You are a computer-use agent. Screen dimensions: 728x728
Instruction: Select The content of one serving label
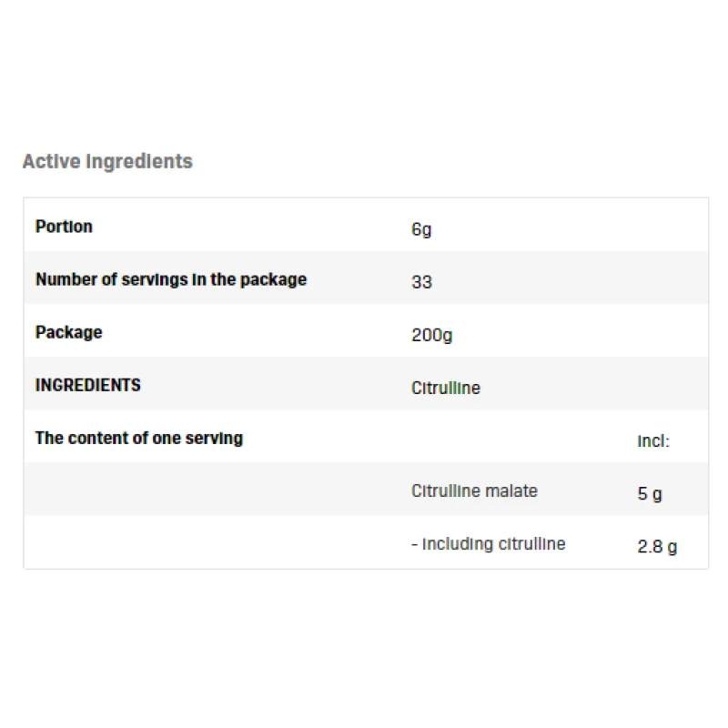[x=138, y=438]
